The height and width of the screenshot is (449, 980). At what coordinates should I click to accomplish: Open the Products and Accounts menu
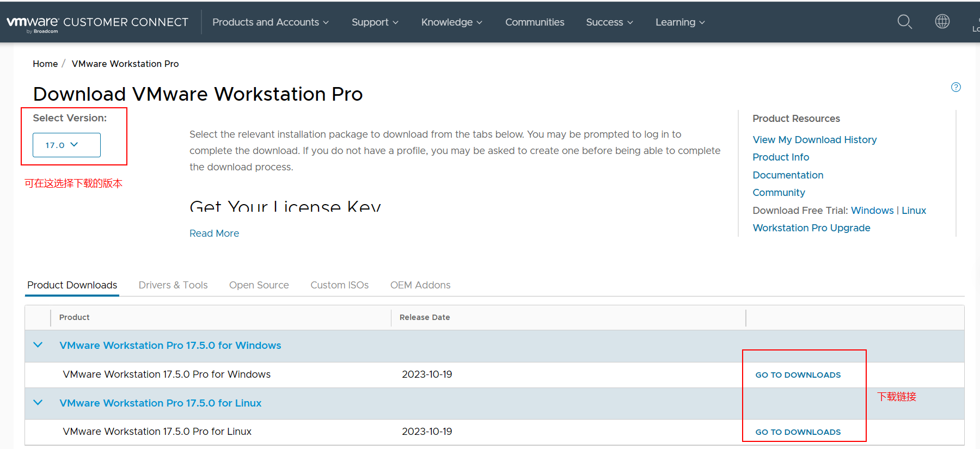pos(271,22)
